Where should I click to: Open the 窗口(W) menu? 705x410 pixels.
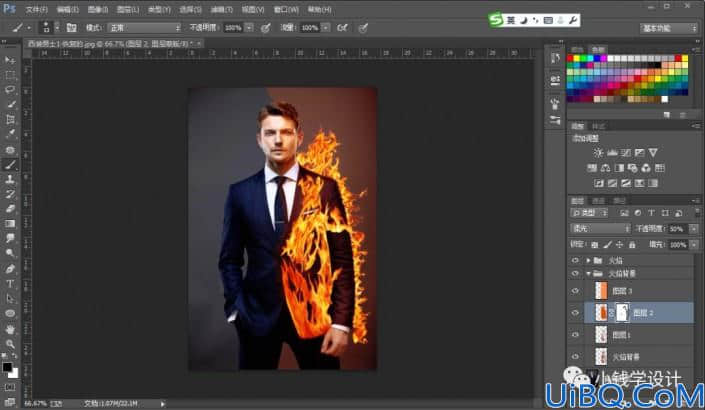(x=286, y=9)
